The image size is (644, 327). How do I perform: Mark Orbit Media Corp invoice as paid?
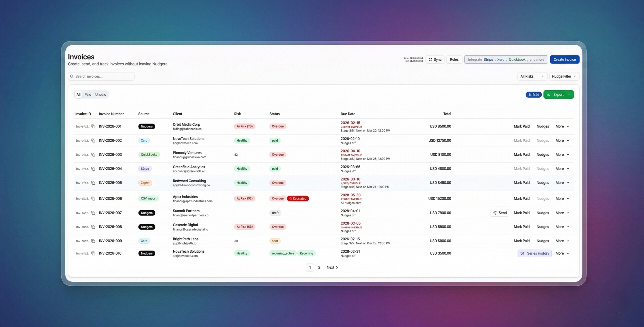pyautogui.click(x=522, y=126)
